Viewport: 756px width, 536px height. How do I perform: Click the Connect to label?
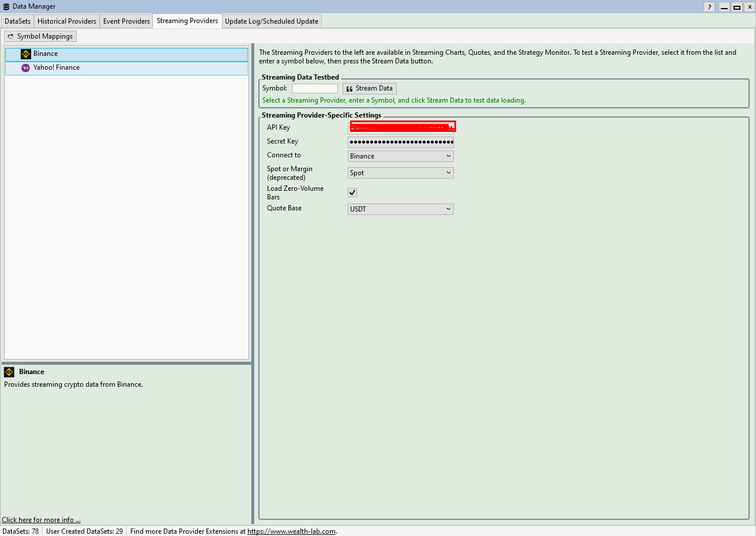(284, 155)
